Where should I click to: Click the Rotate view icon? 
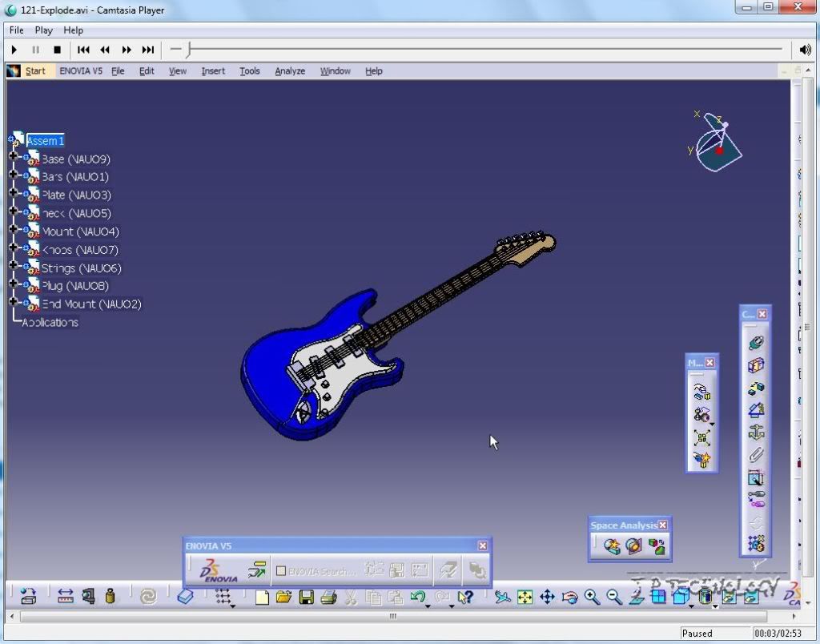click(x=569, y=597)
